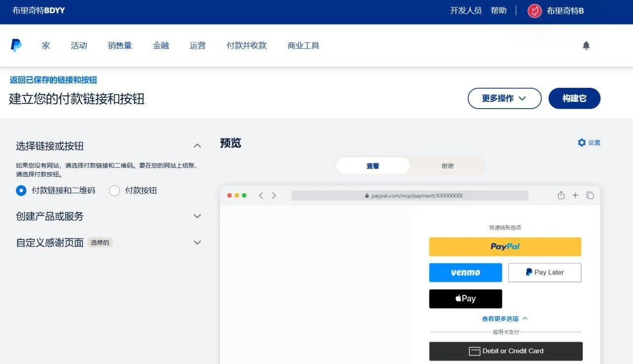Click the red window dot in preview
633x364 pixels.
point(229,196)
